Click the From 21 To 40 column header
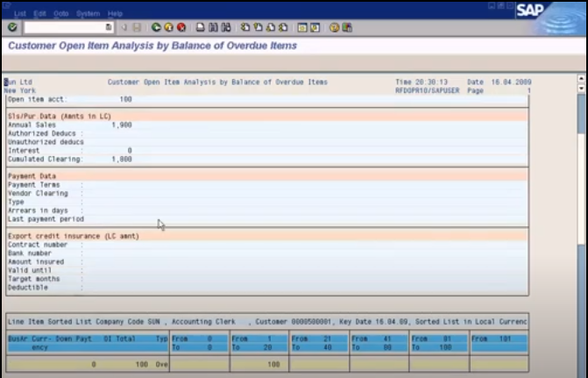 click(x=319, y=343)
